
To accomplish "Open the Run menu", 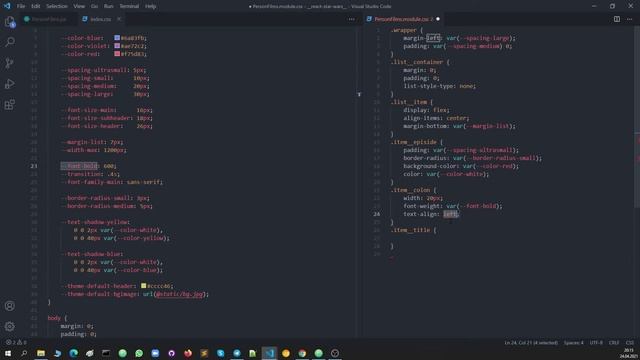I will pyautogui.click(x=109, y=6).
